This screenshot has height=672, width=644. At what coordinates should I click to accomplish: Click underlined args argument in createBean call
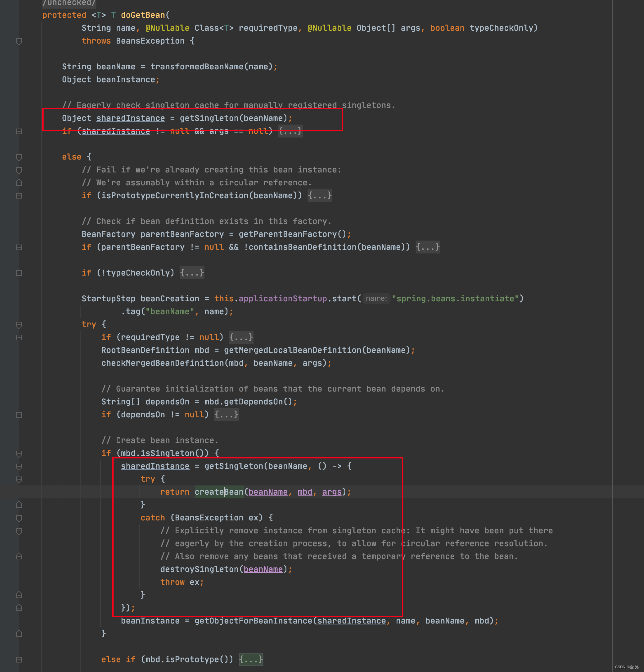(x=332, y=492)
